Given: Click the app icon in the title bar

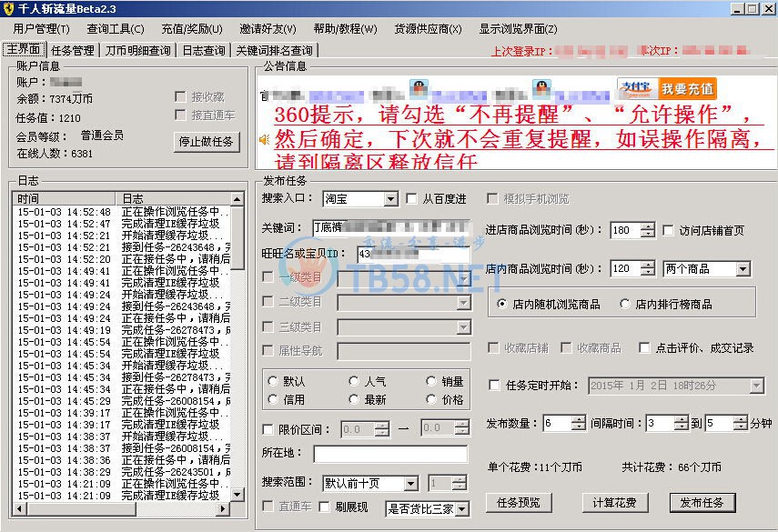Looking at the screenshot, I should point(8,8).
